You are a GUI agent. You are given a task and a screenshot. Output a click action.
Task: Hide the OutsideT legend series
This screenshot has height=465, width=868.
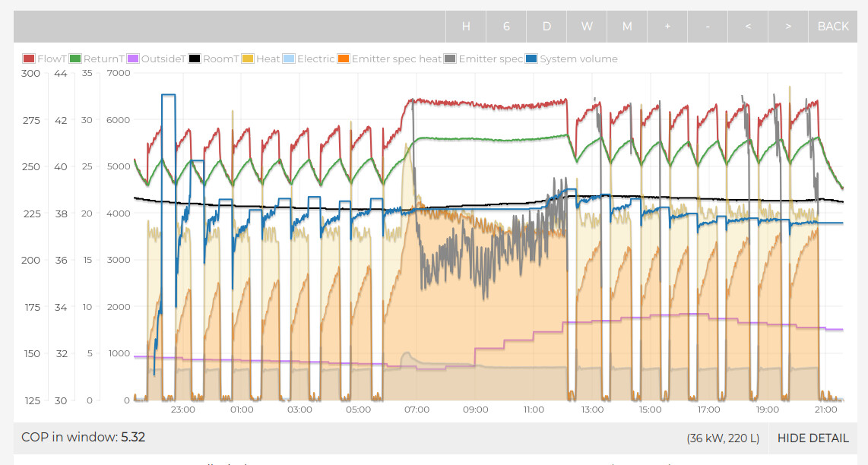click(x=163, y=59)
